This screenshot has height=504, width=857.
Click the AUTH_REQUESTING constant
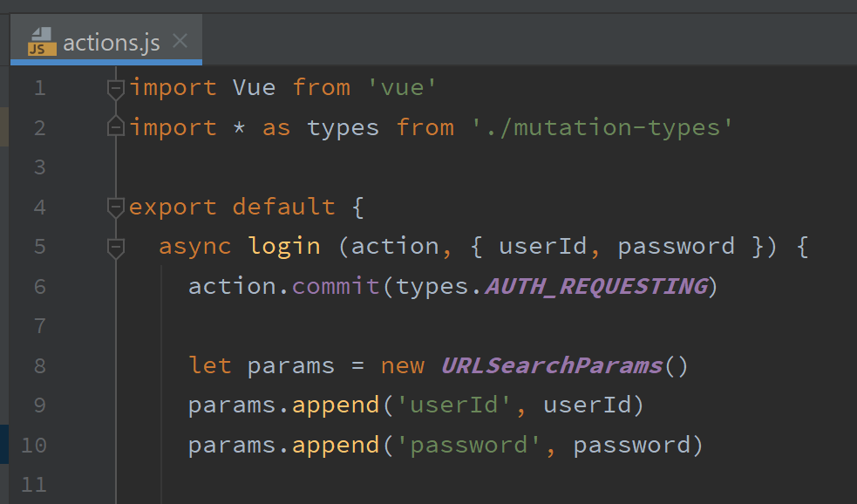(x=596, y=286)
